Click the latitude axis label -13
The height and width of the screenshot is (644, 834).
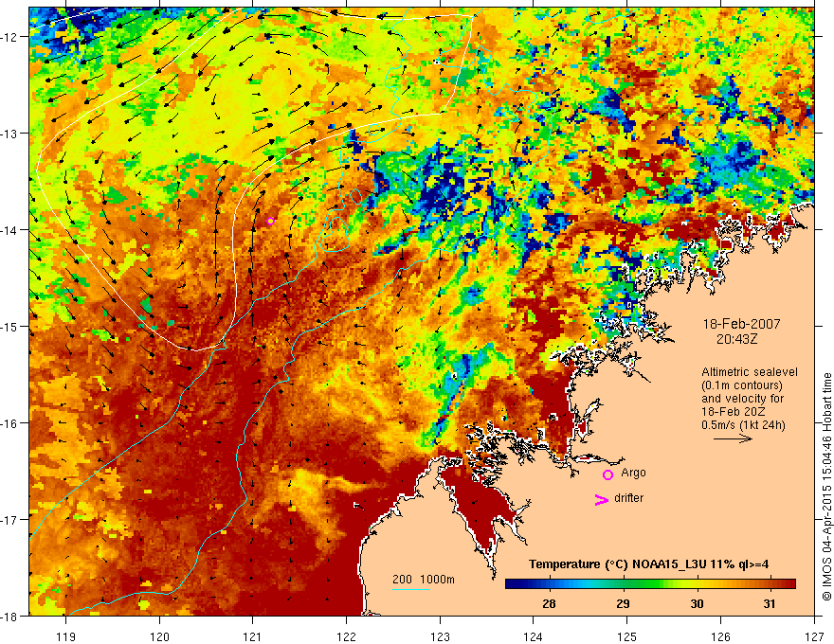click(9, 134)
